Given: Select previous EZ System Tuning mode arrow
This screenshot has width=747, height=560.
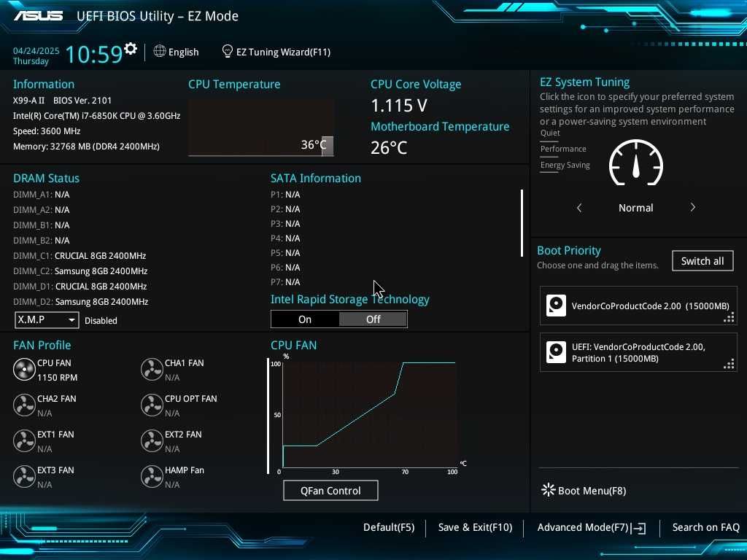Looking at the screenshot, I should pyautogui.click(x=579, y=208).
